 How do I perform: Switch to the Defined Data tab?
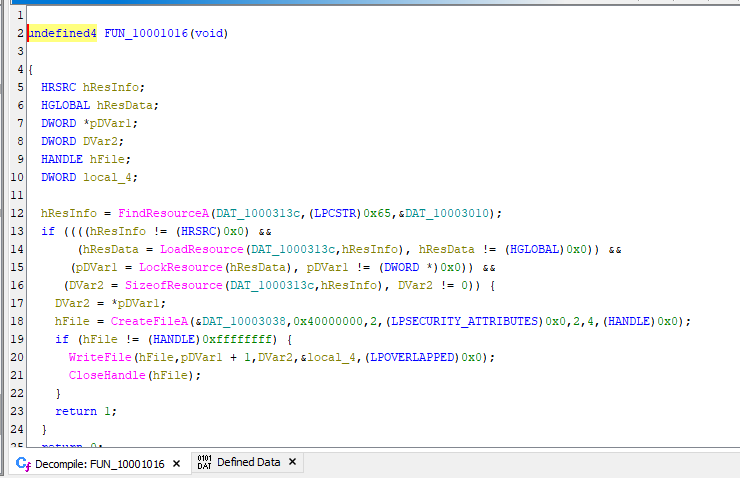(x=248, y=463)
